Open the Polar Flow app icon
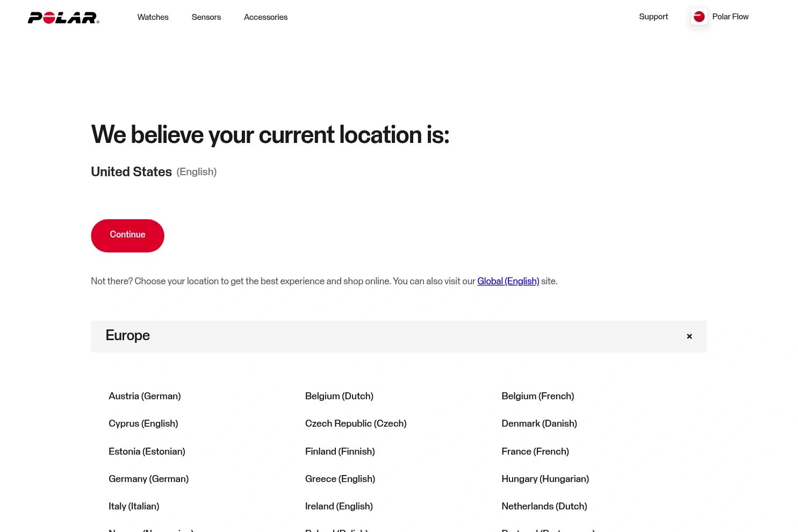This screenshot has height=532, width=798. [x=699, y=17]
